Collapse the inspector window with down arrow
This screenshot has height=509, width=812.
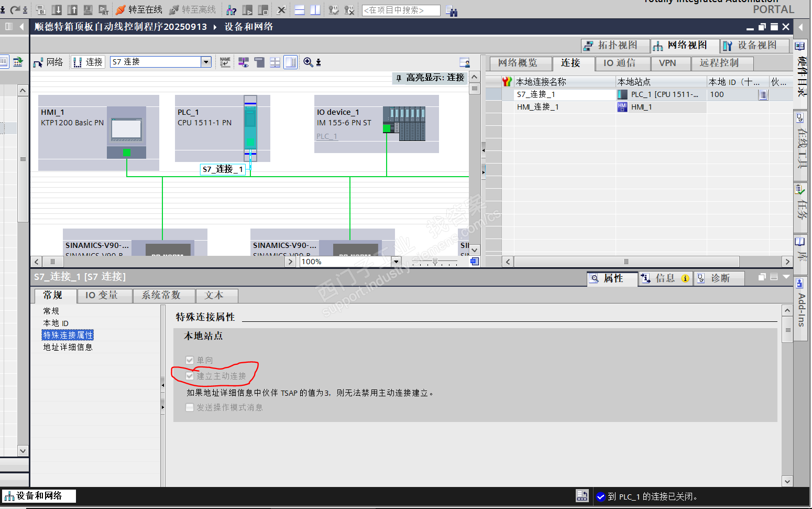tap(786, 277)
